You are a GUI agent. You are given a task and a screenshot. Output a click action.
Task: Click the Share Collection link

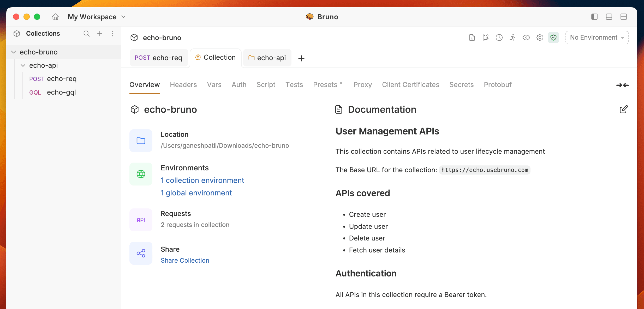[x=185, y=260]
